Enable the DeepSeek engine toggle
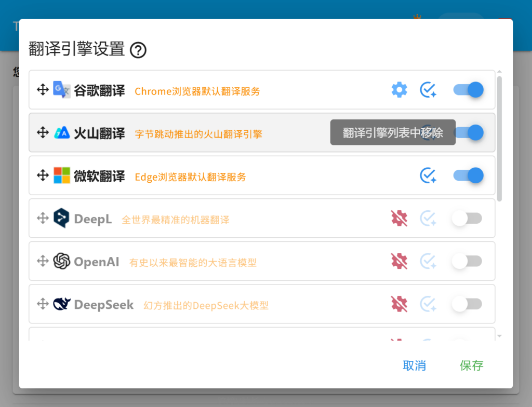This screenshot has width=532, height=407. coord(467,304)
